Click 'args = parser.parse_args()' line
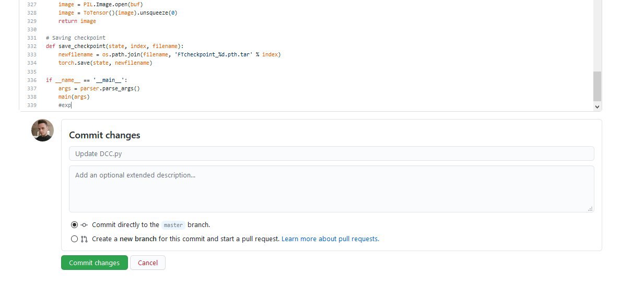The width and height of the screenshot is (644, 285). (99, 88)
